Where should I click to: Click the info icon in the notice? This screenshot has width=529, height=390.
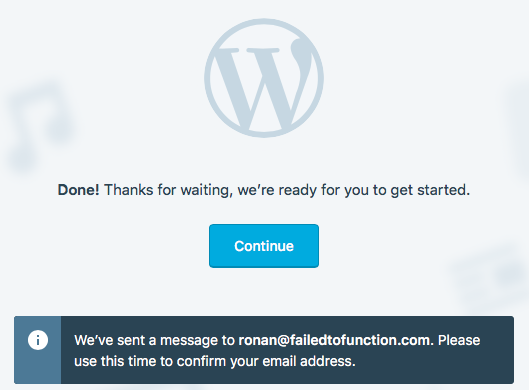click(38, 340)
